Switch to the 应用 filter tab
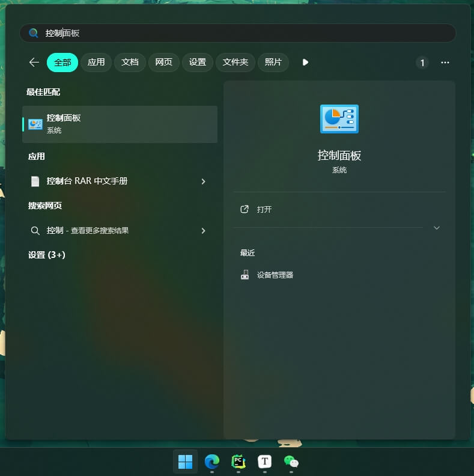Viewport: 474px width, 476px height. coord(96,63)
